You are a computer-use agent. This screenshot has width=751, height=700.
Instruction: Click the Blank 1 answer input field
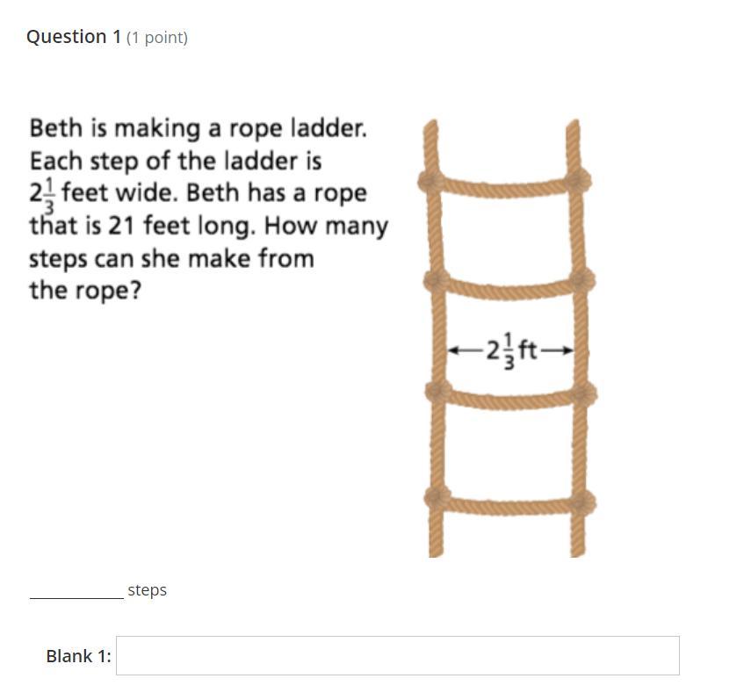coord(398,655)
